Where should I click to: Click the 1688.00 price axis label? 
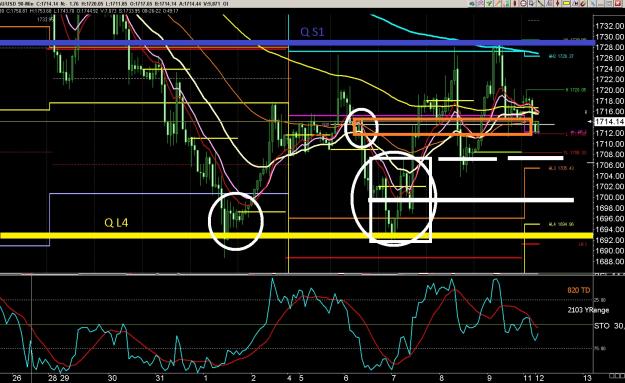[x=609, y=261]
